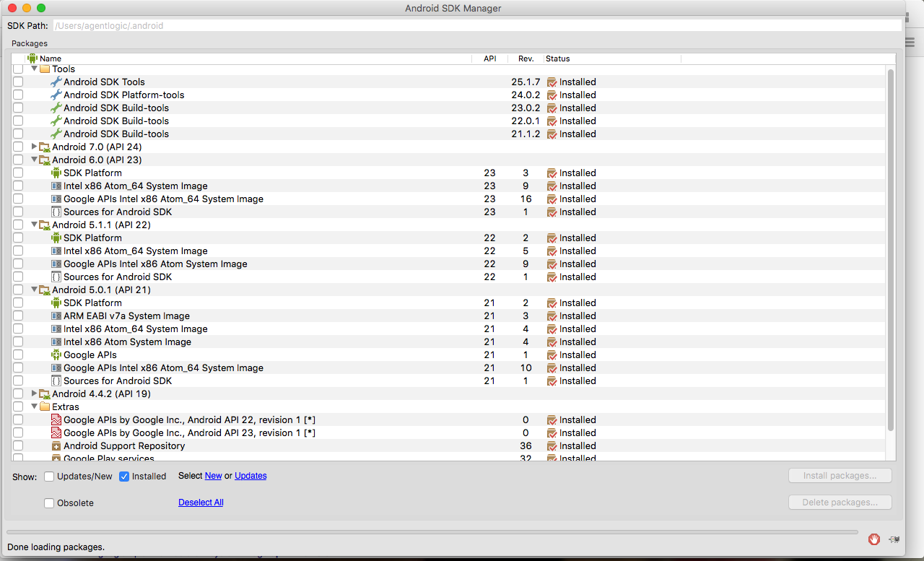Click the Install packages button
924x561 pixels.
point(840,476)
